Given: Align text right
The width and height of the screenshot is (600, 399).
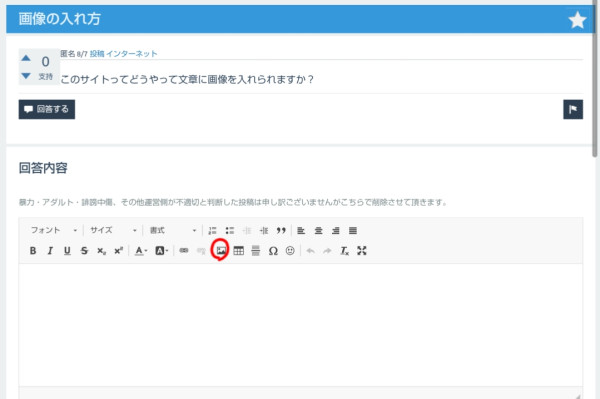Looking at the screenshot, I should tap(336, 231).
